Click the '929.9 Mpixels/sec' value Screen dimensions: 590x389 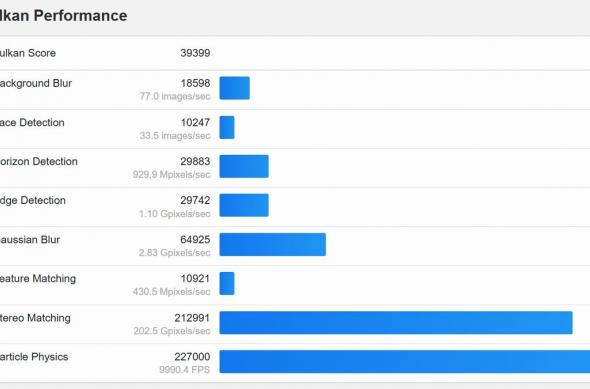pyautogui.click(x=171, y=175)
